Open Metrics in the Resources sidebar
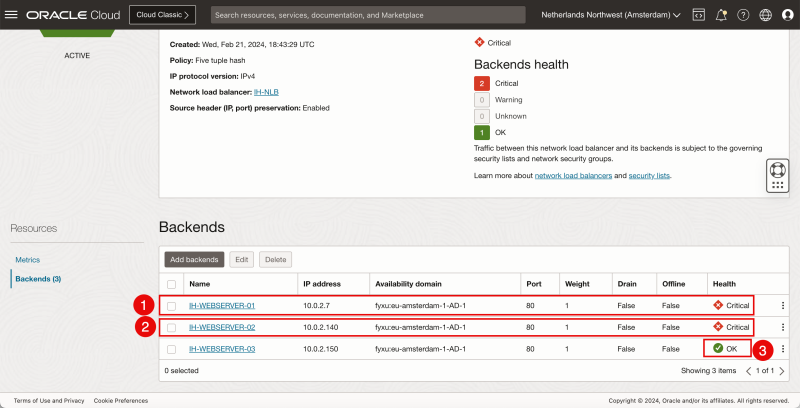Image resolution: width=800 pixels, height=408 pixels. coord(27,260)
